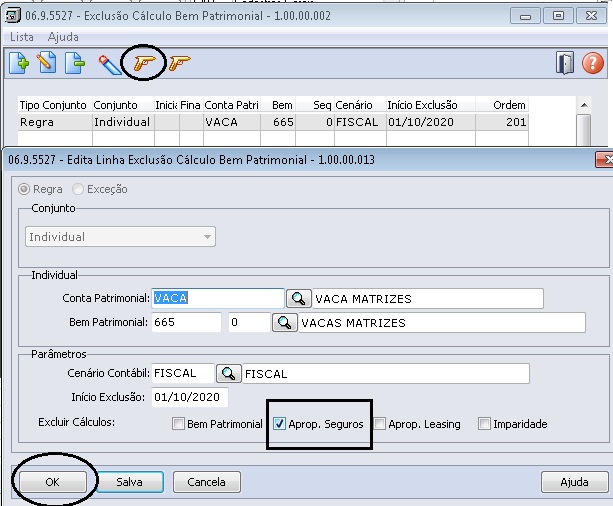Open the Ajuda menu
The height and width of the screenshot is (506, 613).
pyautogui.click(x=63, y=37)
